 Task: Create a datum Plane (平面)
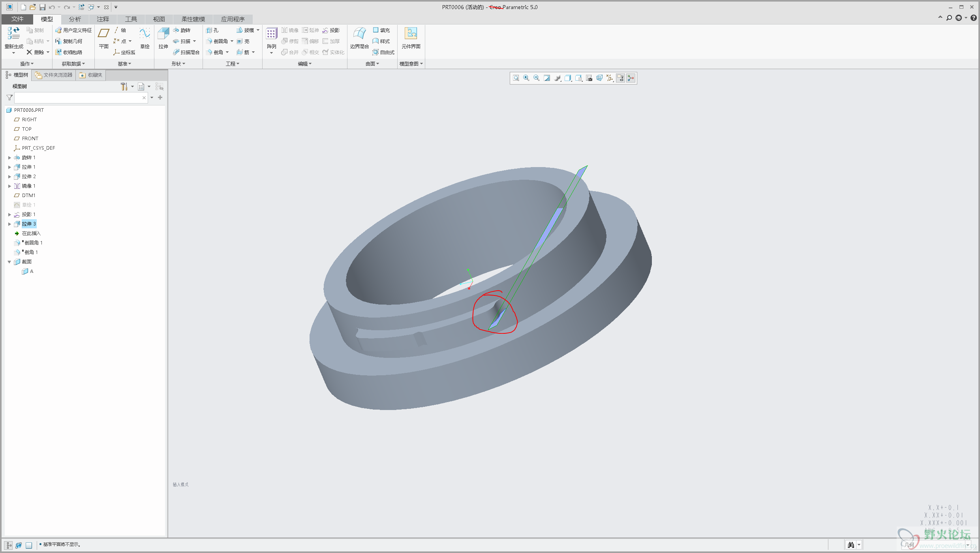pyautogui.click(x=103, y=38)
